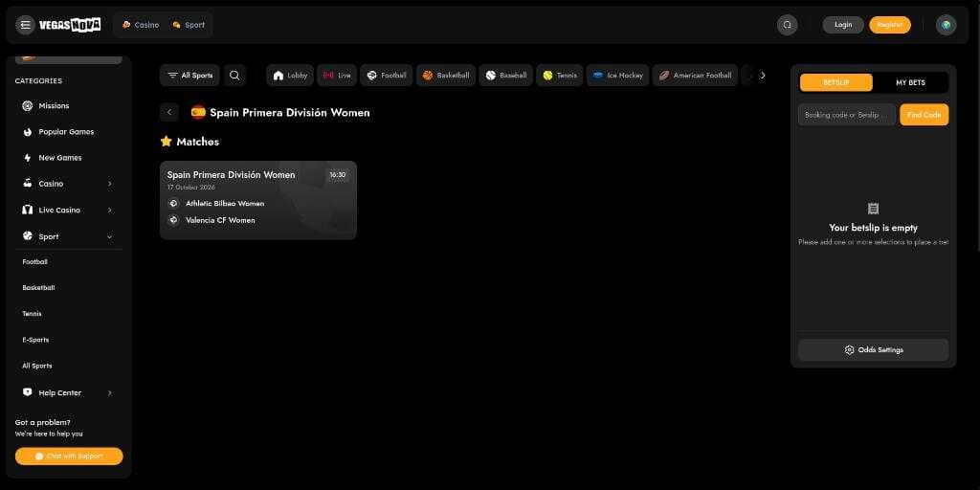The height and width of the screenshot is (490, 980).
Task: Click the New Games lightning icon
Action: point(27,158)
